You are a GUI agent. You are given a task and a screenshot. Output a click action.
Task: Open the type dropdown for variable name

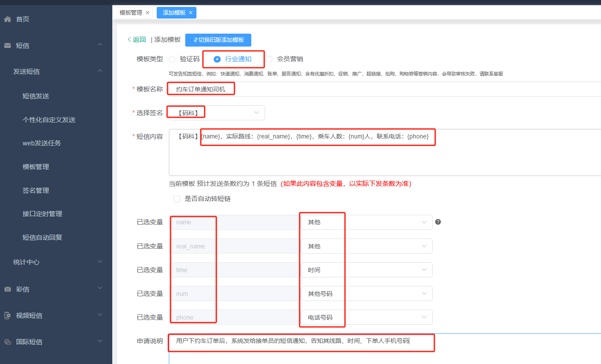(x=367, y=222)
